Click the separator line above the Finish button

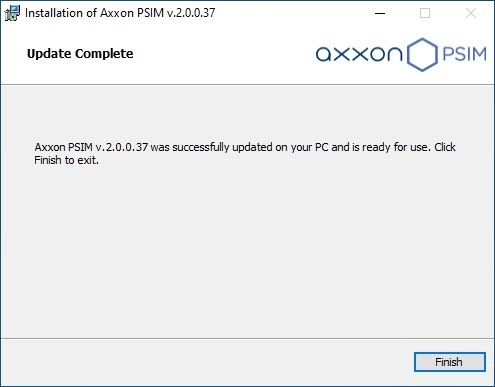point(247,339)
